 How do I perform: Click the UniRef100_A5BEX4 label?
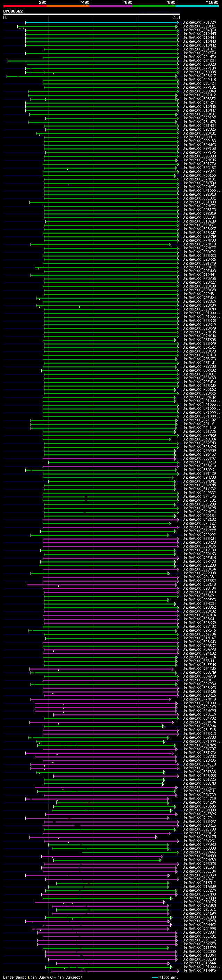[x=199, y=439]
